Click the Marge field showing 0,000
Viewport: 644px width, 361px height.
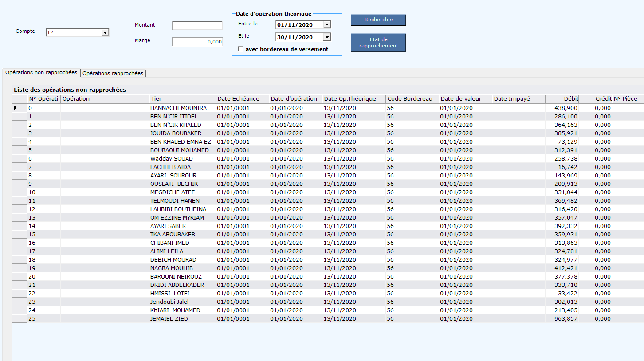pyautogui.click(x=197, y=42)
